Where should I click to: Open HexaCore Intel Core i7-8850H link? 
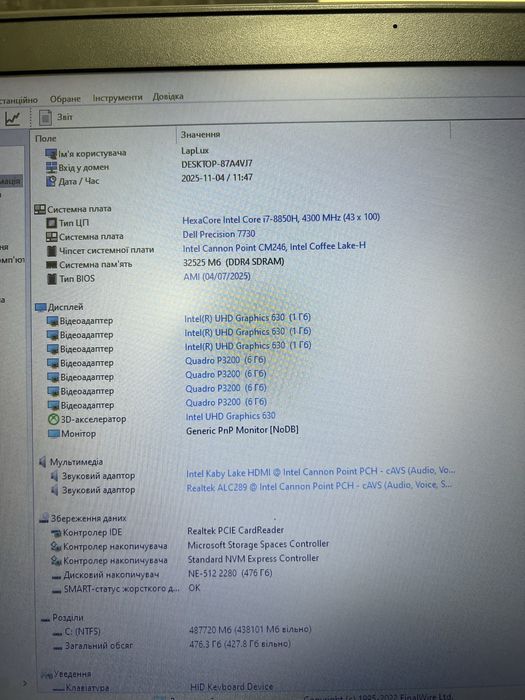(281, 218)
